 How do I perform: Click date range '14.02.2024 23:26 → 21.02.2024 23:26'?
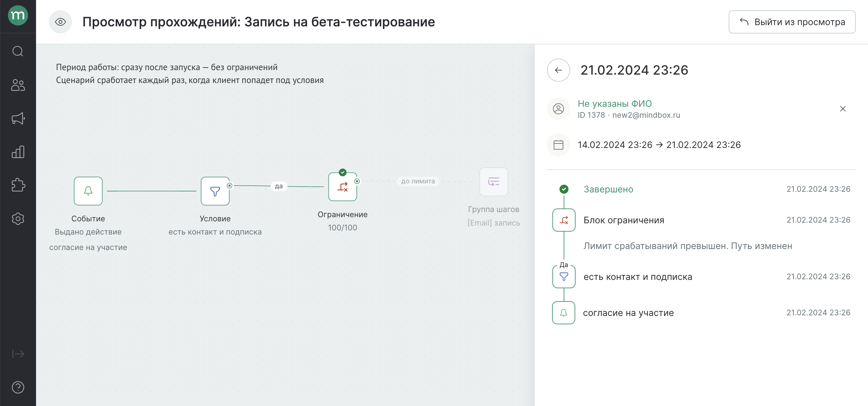click(659, 145)
